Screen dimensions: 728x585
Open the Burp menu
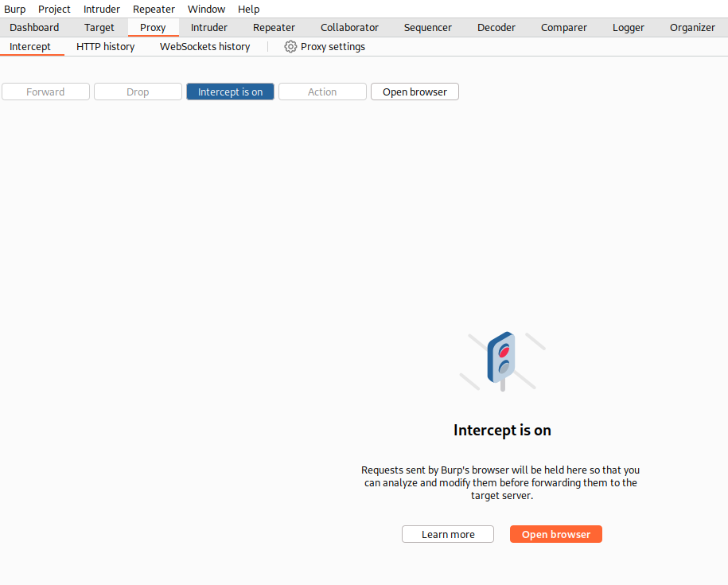15,10
